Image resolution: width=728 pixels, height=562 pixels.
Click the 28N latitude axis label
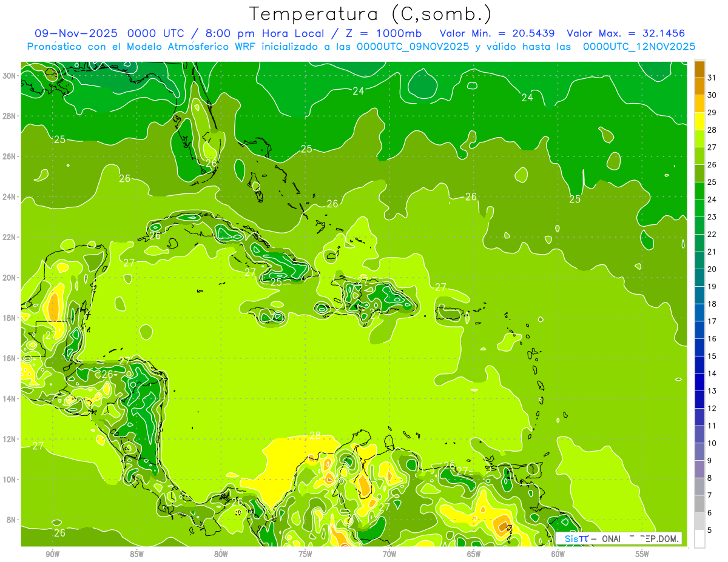coord(9,116)
